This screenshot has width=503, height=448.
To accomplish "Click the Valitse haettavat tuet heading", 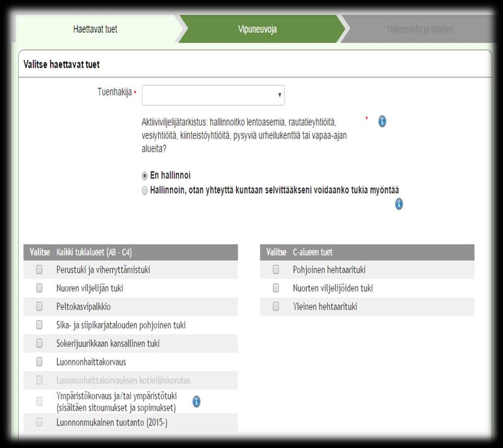I will (x=61, y=64).
